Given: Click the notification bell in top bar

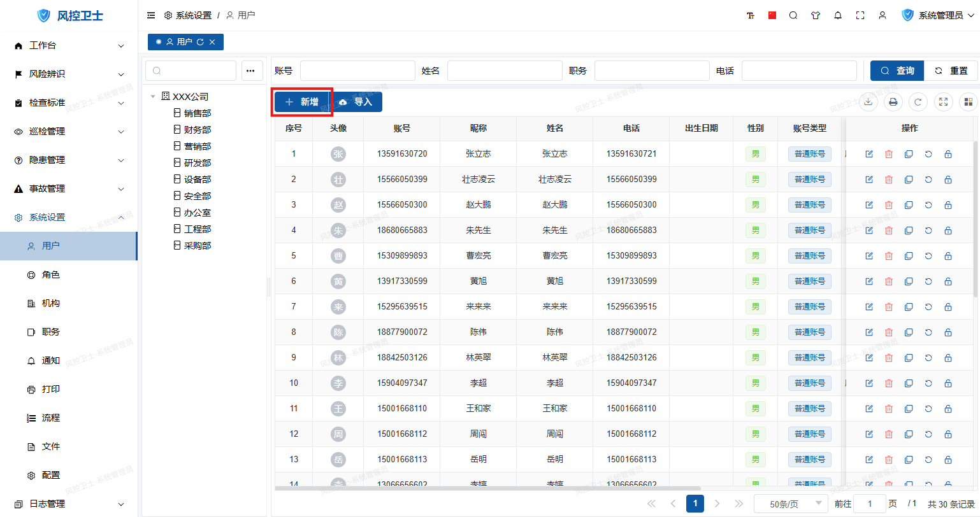Looking at the screenshot, I should tap(838, 15).
